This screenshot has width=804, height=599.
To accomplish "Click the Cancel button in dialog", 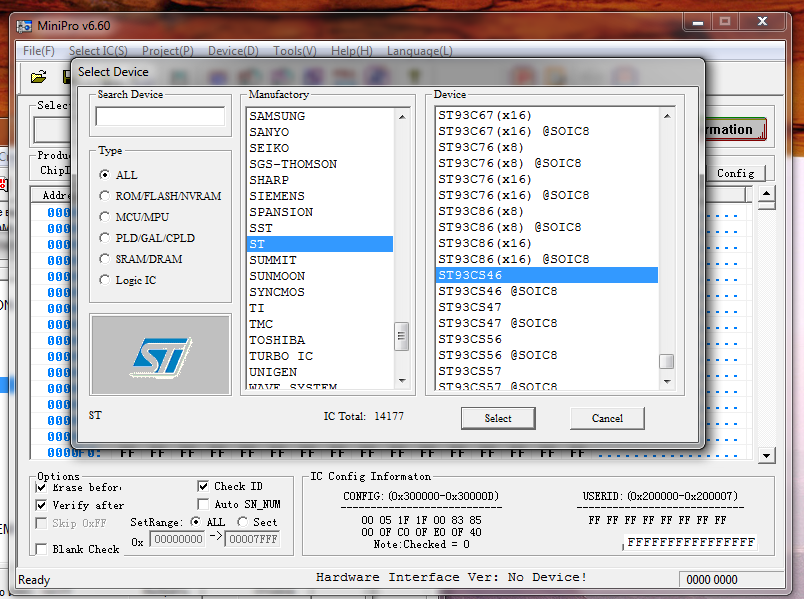I will coord(607,418).
